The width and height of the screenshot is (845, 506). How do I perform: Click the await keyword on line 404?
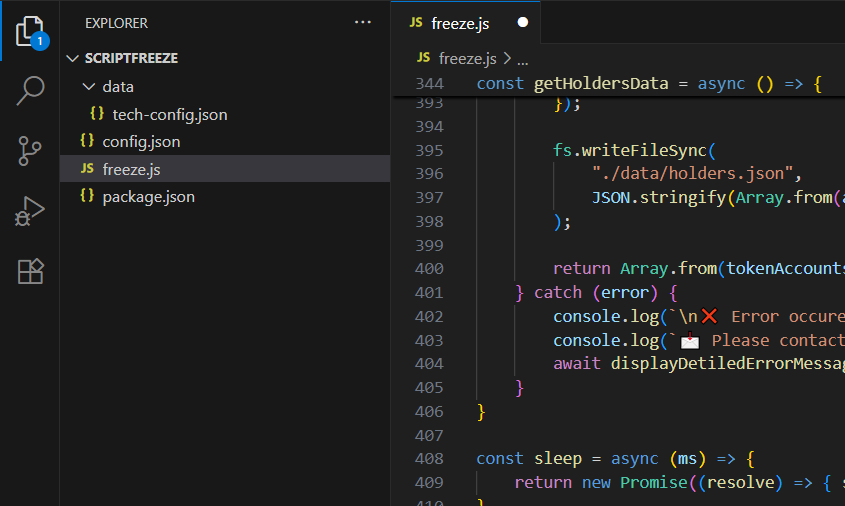pyautogui.click(x=577, y=364)
